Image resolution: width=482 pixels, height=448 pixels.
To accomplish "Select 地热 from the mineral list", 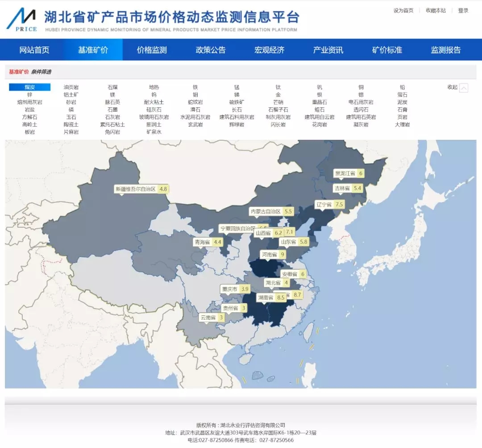I will (154, 88).
